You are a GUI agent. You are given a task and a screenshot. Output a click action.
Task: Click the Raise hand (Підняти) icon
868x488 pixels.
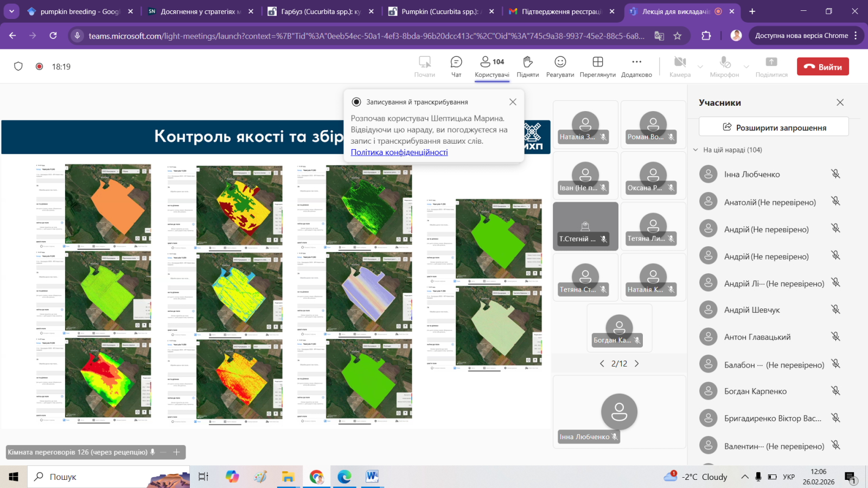[x=527, y=66]
